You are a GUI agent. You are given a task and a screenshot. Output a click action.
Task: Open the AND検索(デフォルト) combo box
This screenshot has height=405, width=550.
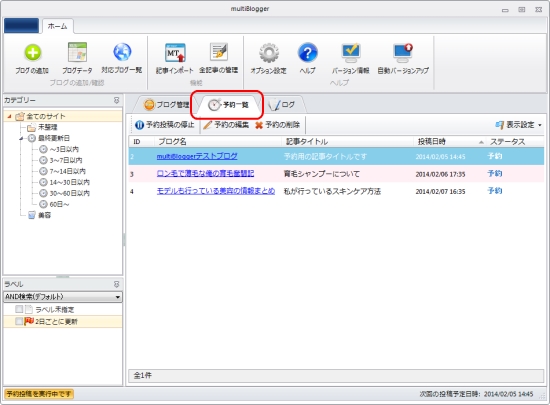pos(63,297)
